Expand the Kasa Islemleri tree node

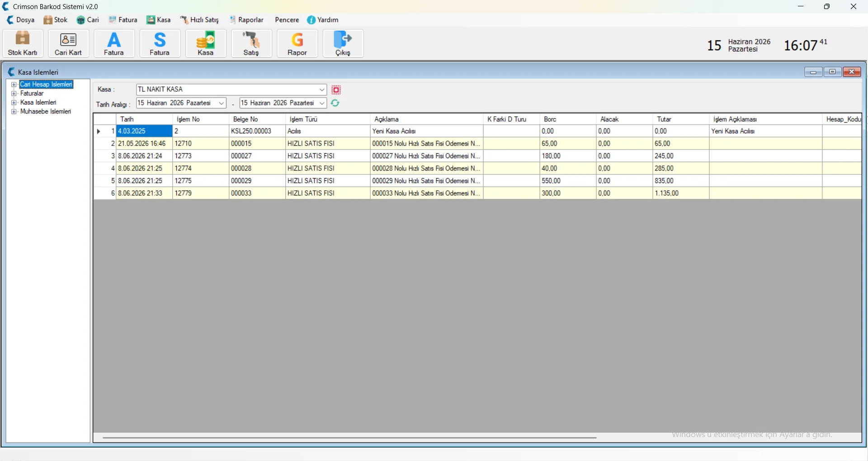pos(14,103)
